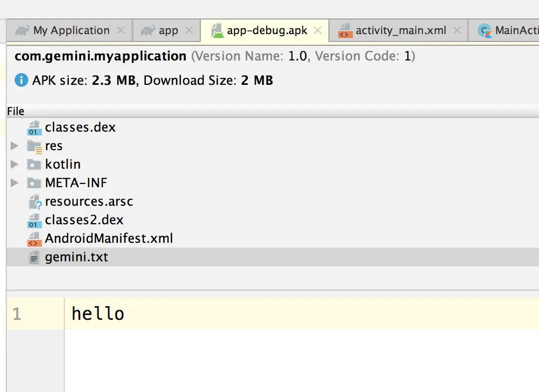Click the Gradle elephant icon on app tab
The image size is (539, 392).
pyautogui.click(x=148, y=31)
